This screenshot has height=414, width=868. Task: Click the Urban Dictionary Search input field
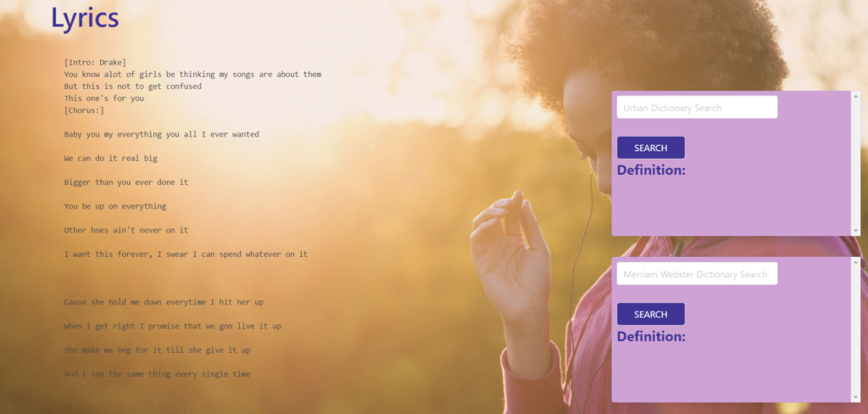point(696,108)
